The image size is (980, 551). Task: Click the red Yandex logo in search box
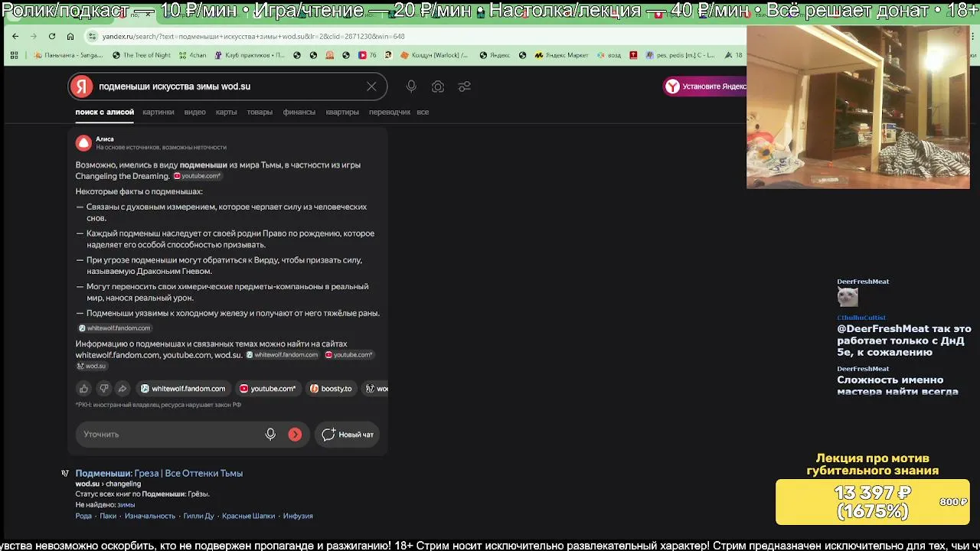(81, 86)
